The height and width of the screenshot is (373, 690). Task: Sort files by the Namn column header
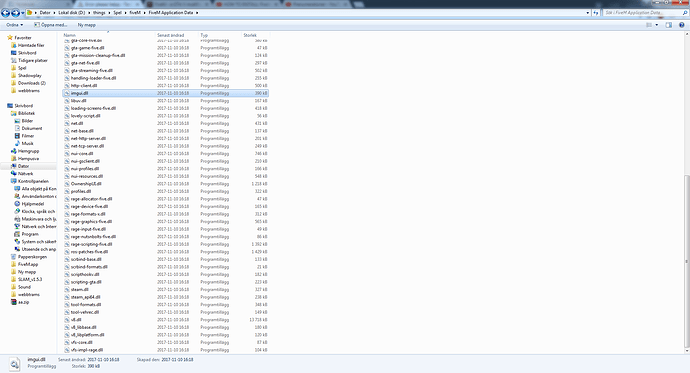coord(70,35)
